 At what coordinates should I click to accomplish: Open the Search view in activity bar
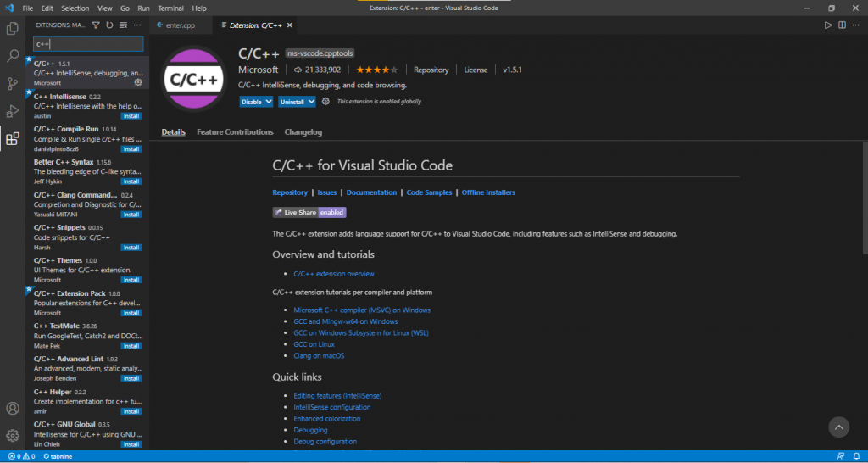pos(12,55)
